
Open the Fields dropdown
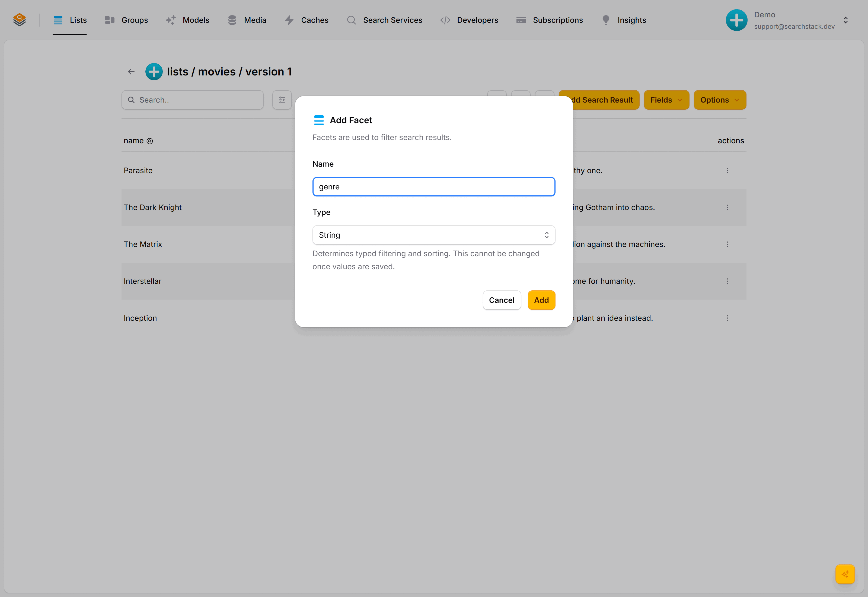666,100
